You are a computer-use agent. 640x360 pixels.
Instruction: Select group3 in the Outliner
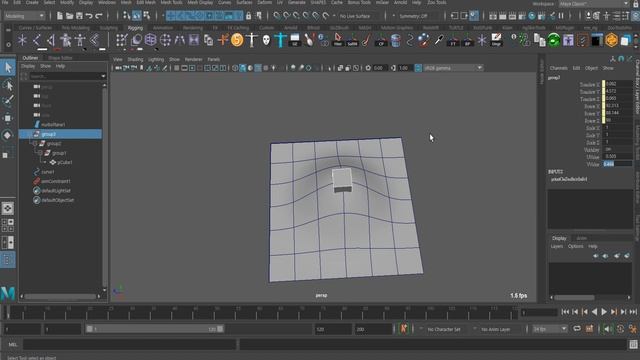pos(60,134)
